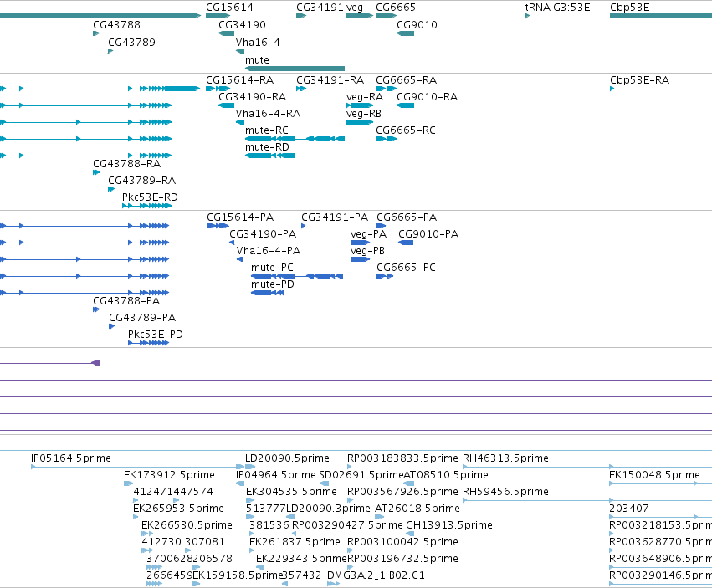
Task: Click the CG34191 gene label
Action: point(320,8)
